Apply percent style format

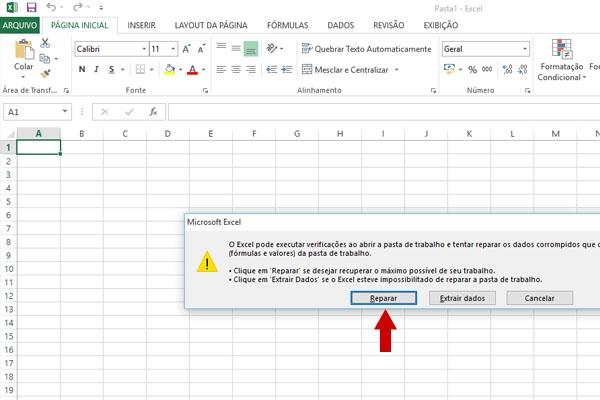click(x=473, y=69)
